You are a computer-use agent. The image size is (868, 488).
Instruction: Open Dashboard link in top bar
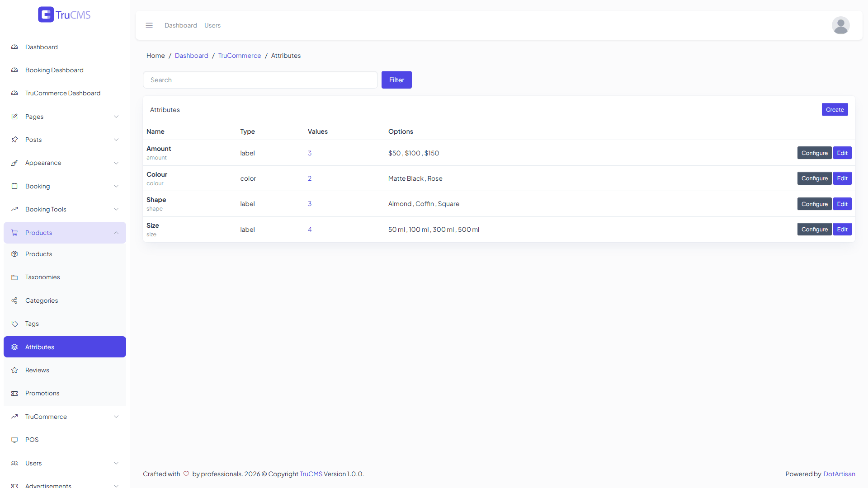pos(181,25)
